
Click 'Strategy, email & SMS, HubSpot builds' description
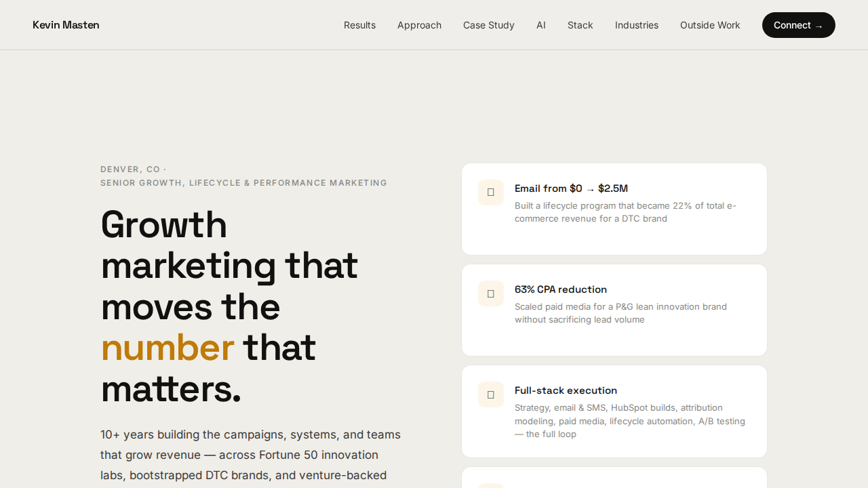click(x=630, y=421)
